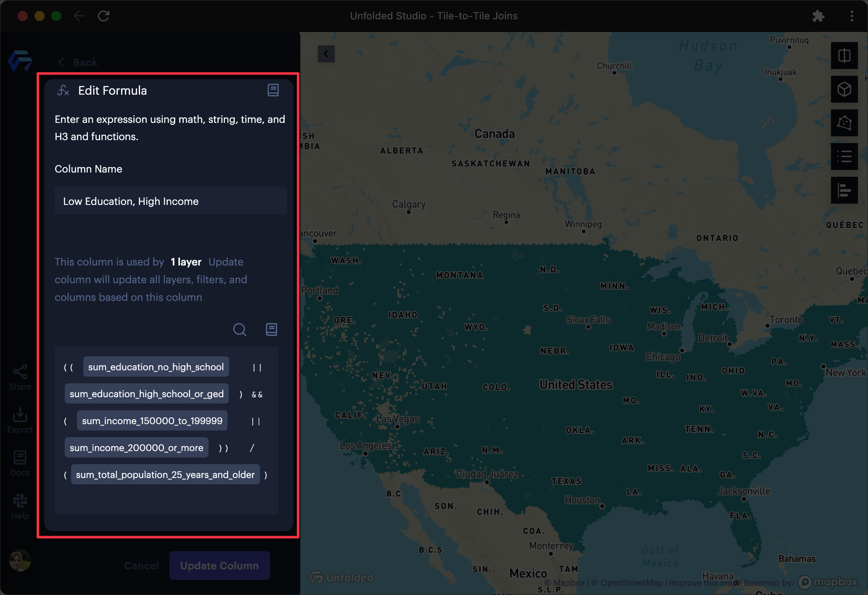The width and height of the screenshot is (868, 595).
Task: Open the Share menu in sidebar
Action: pyautogui.click(x=20, y=377)
